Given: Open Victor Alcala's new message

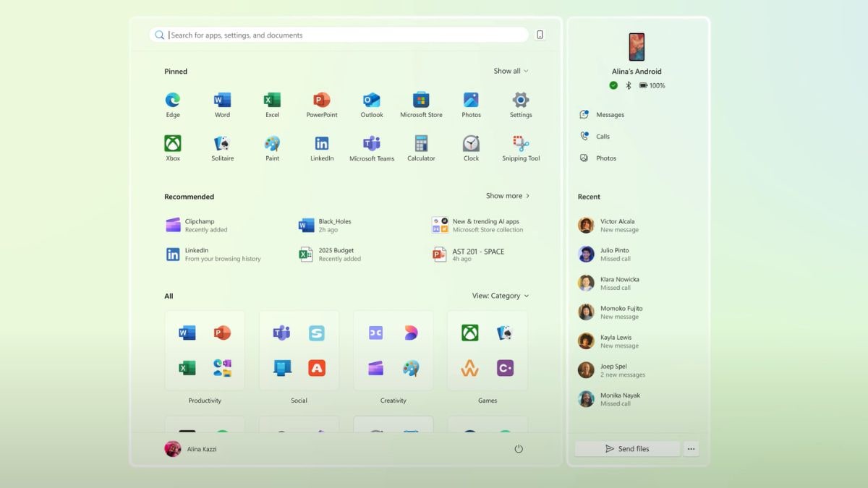Looking at the screenshot, I should 618,226.
